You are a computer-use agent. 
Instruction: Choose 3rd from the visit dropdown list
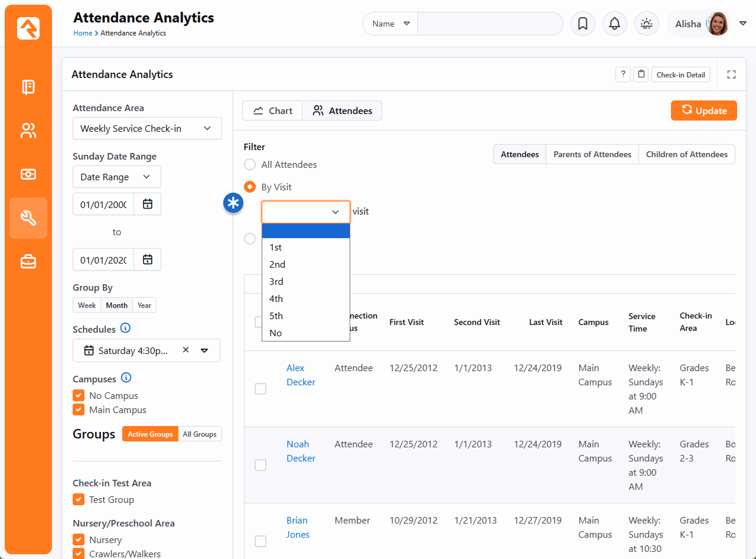(x=276, y=282)
